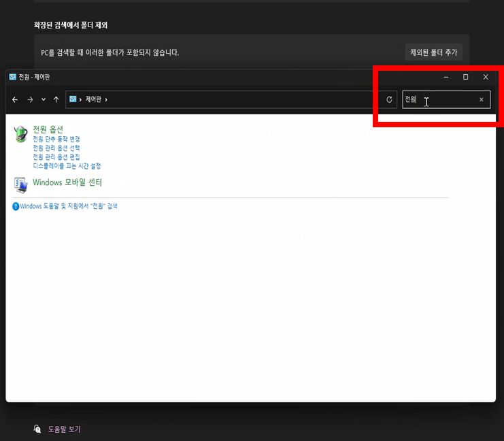Refresh the Control Panel view
The width and height of the screenshot is (504, 441).
[389, 100]
